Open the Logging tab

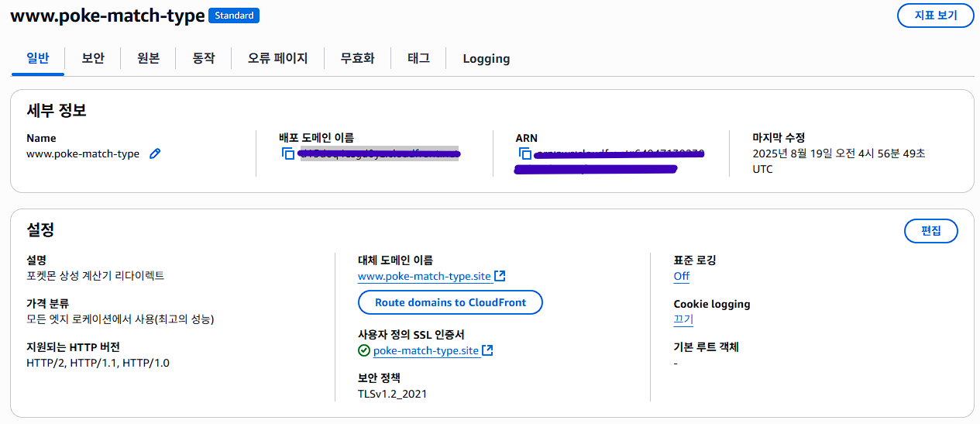(x=486, y=58)
